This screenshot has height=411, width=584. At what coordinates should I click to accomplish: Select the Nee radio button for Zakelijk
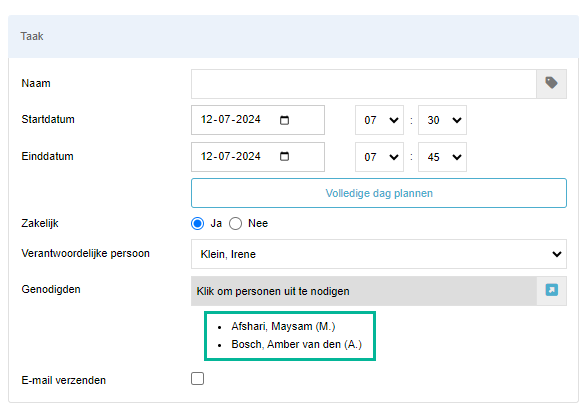tap(235, 223)
